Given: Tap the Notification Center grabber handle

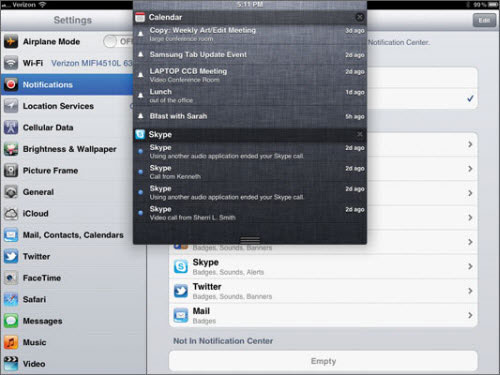Looking at the screenshot, I should (x=250, y=240).
